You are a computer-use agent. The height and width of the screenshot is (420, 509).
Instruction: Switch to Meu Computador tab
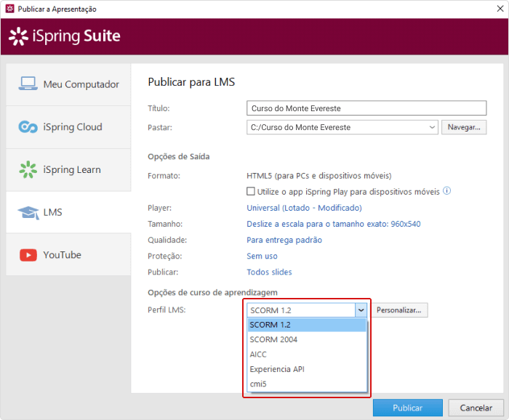point(68,84)
